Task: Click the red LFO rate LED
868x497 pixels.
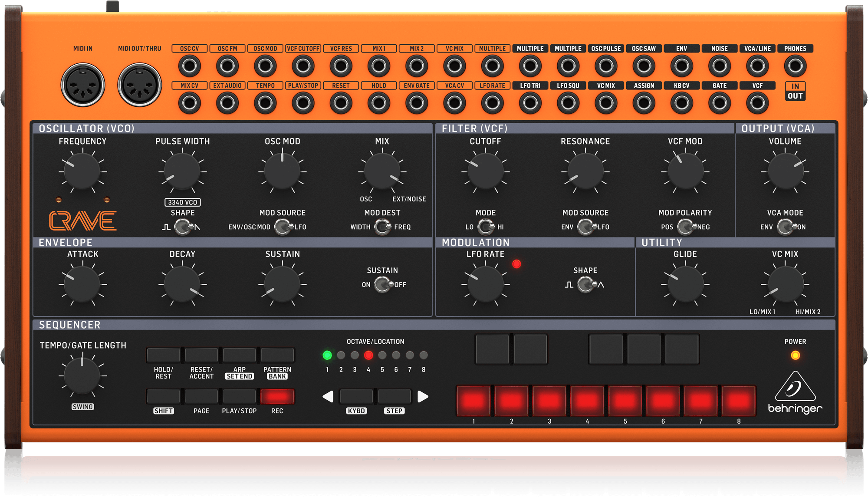Action: point(516,264)
